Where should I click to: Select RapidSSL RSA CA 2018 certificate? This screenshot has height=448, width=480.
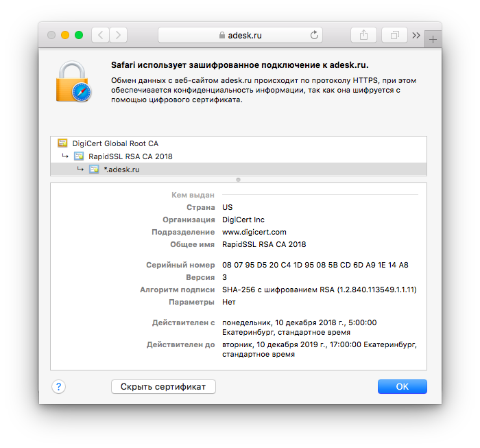(239, 156)
